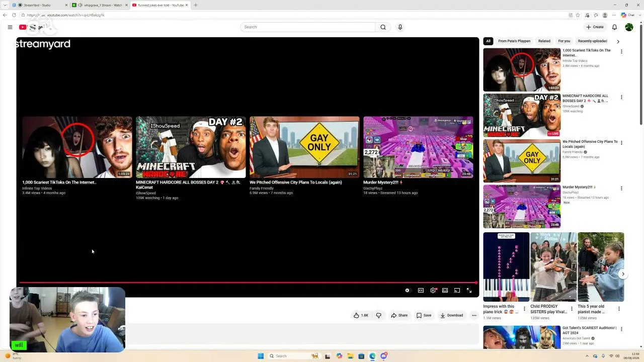The height and width of the screenshot is (362, 644).
Task: Open a new browser tab
Action: pyautogui.click(x=196, y=5)
